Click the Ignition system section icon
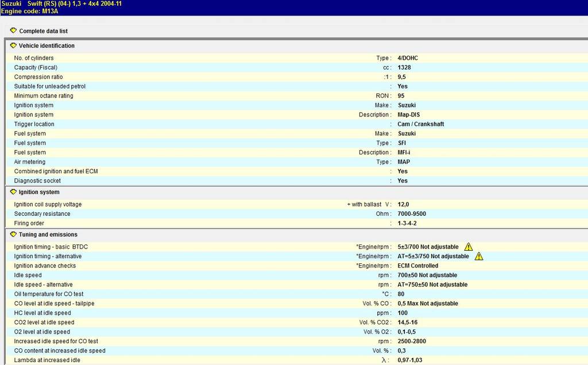588x365 pixels. coord(14,192)
